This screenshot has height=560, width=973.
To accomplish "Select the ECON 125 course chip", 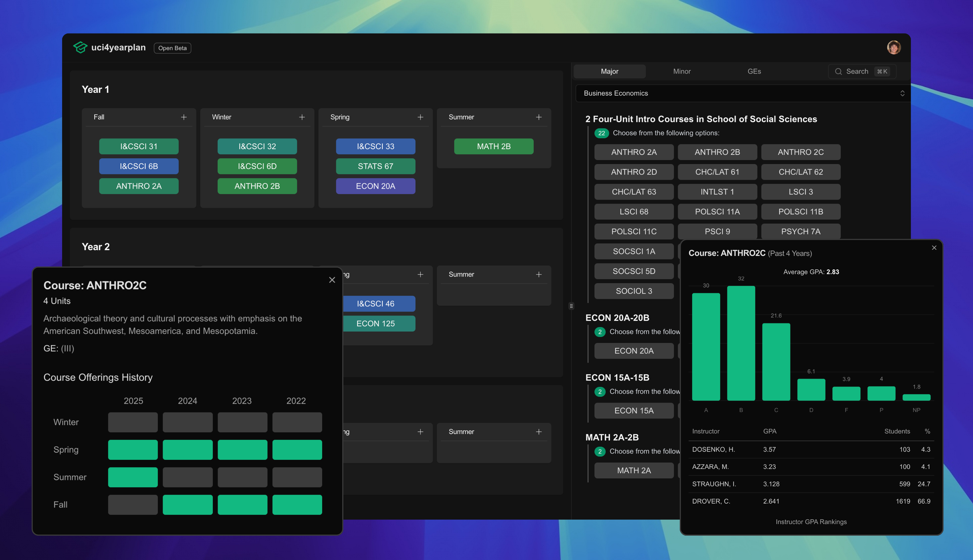I will 379,324.
